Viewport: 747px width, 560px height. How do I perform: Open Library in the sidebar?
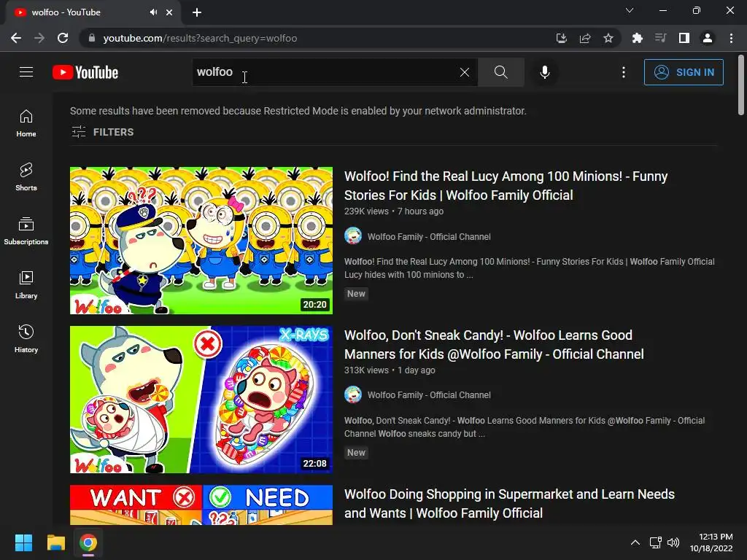click(x=26, y=285)
